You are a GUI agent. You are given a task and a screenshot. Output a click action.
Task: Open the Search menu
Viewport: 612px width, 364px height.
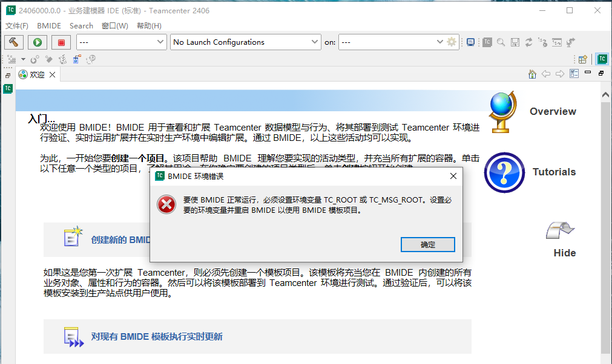81,26
